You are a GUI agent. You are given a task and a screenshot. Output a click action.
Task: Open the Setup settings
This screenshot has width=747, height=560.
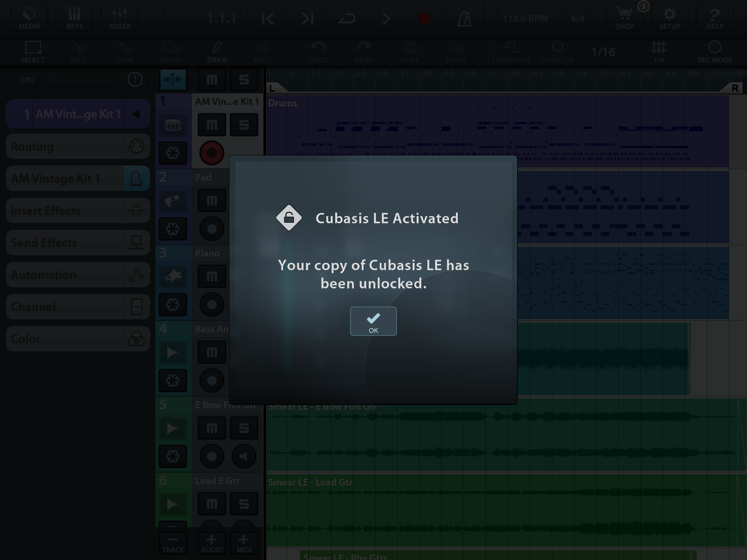670,17
